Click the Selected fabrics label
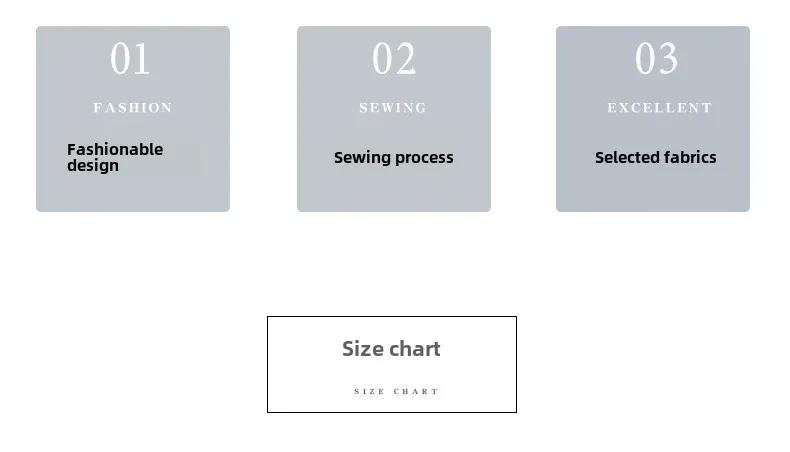This screenshot has width=790, height=452. point(655,157)
